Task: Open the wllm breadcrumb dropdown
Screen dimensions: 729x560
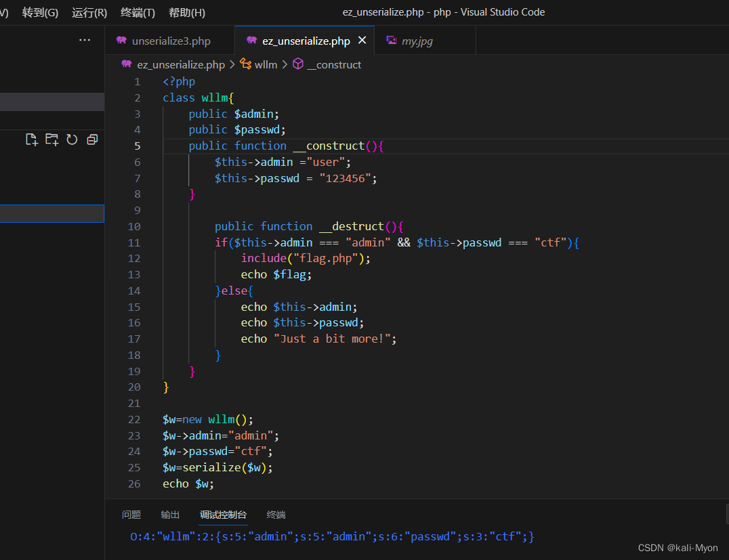Action: point(259,64)
